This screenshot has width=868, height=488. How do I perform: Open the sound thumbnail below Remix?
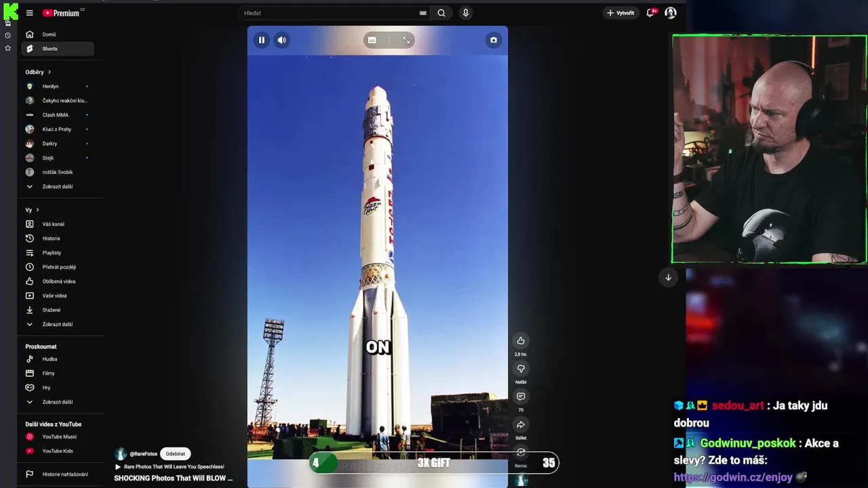click(x=521, y=481)
